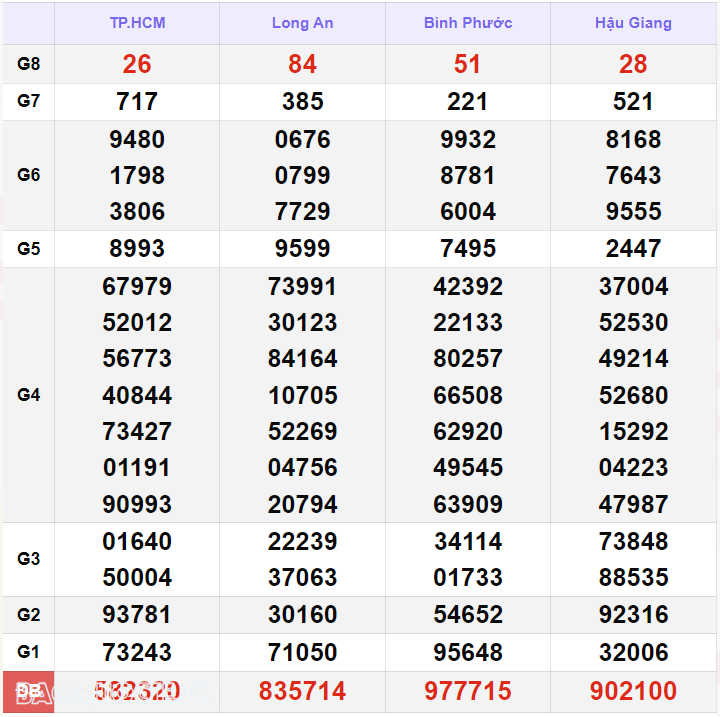Select G3 number 01640
Viewport: 720px width, 717px height.
137,541
